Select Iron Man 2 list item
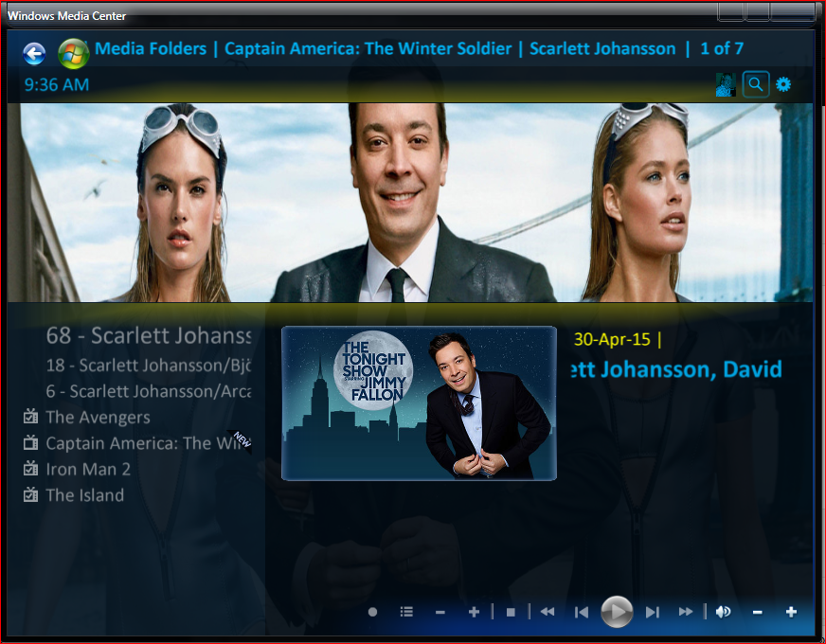Image resolution: width=826 pixels, height=644 pixels. click(x=88, y=469)
